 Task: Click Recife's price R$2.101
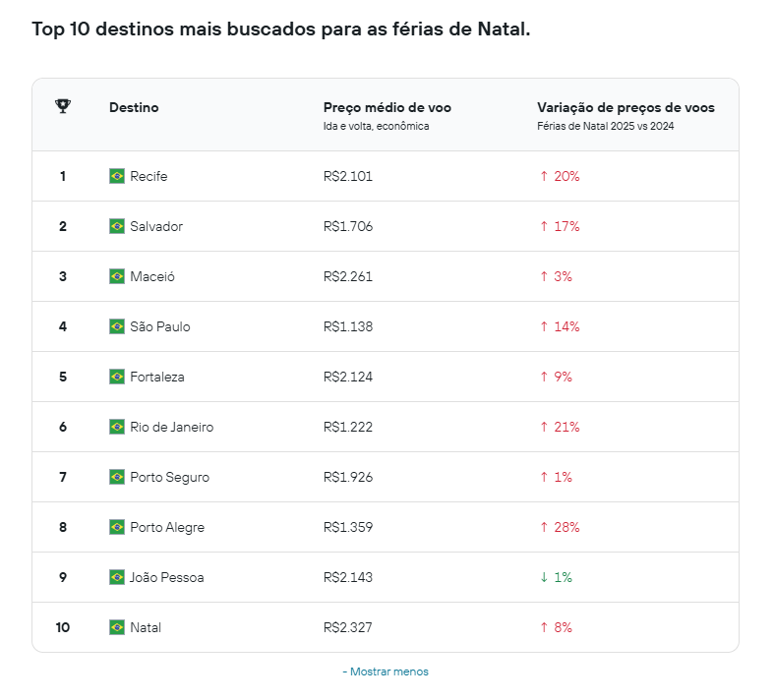pos(347,176)
